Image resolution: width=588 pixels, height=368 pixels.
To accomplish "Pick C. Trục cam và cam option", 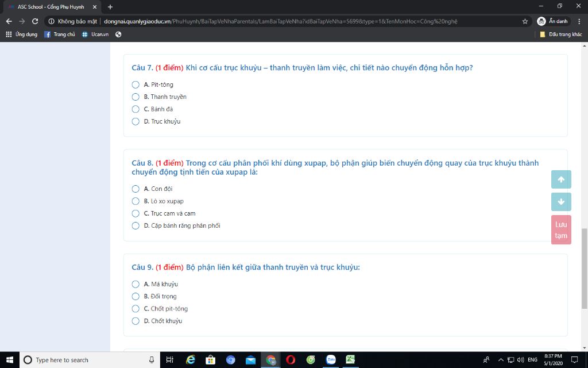I will (136, 213).
